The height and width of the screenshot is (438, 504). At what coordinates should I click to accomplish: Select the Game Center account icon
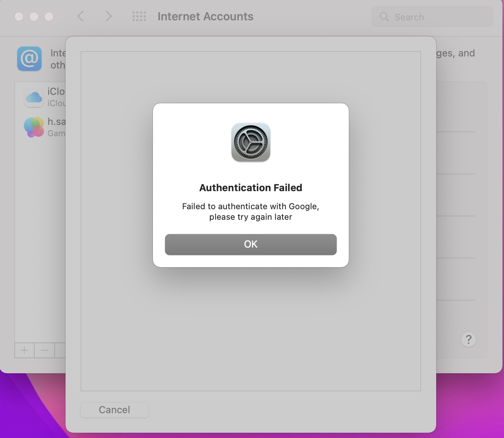coord(34,127)
